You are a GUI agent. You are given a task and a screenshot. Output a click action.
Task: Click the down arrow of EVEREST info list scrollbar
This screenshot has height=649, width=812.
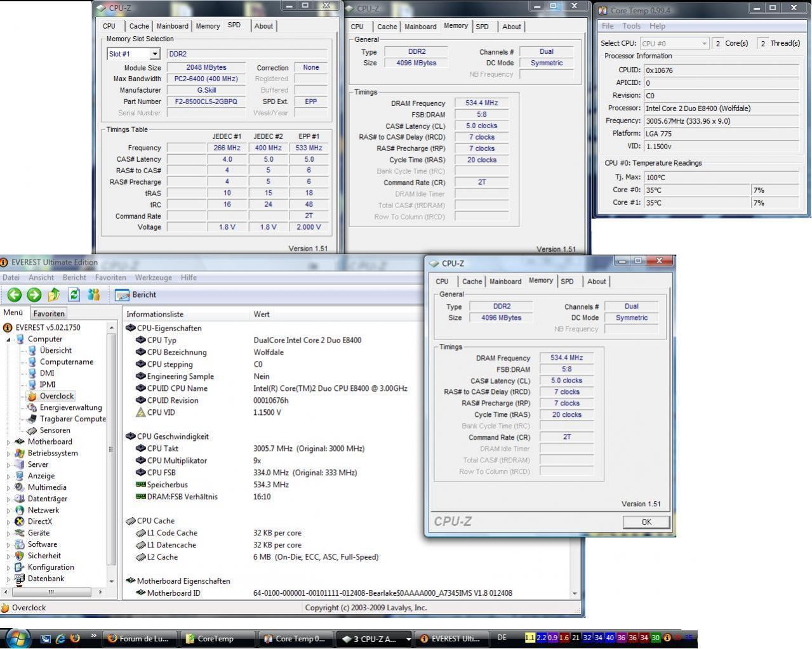575,594
